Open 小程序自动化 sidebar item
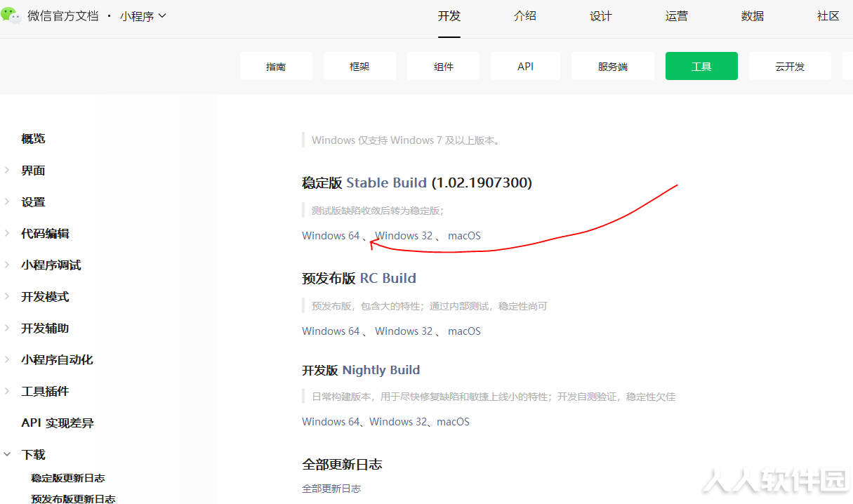This screenshot has width=853, height=504. coord(57,360)
